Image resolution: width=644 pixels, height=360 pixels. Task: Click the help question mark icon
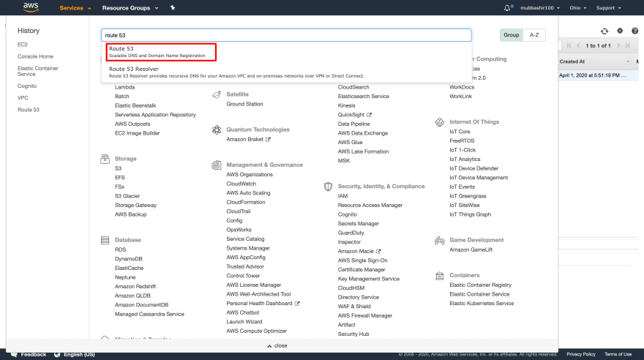635,31
